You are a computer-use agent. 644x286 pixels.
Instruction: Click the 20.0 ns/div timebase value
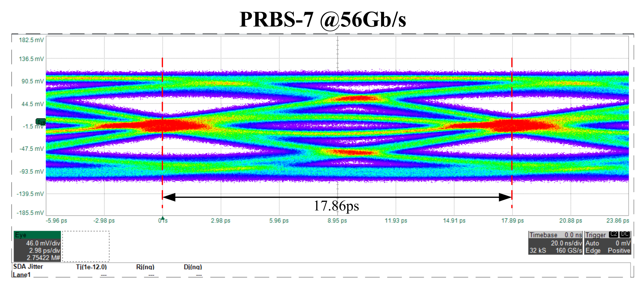pyautogui.click(x=566, y=243)
